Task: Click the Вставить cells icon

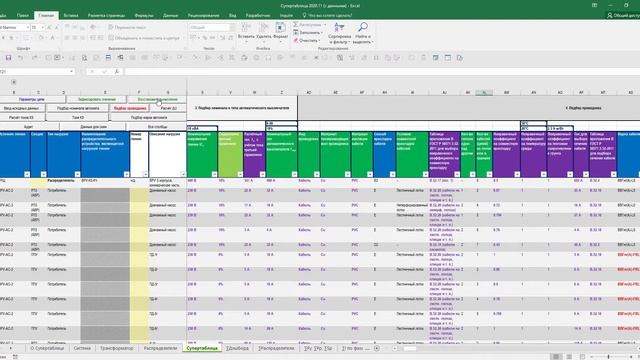Action: pos(246,28)
